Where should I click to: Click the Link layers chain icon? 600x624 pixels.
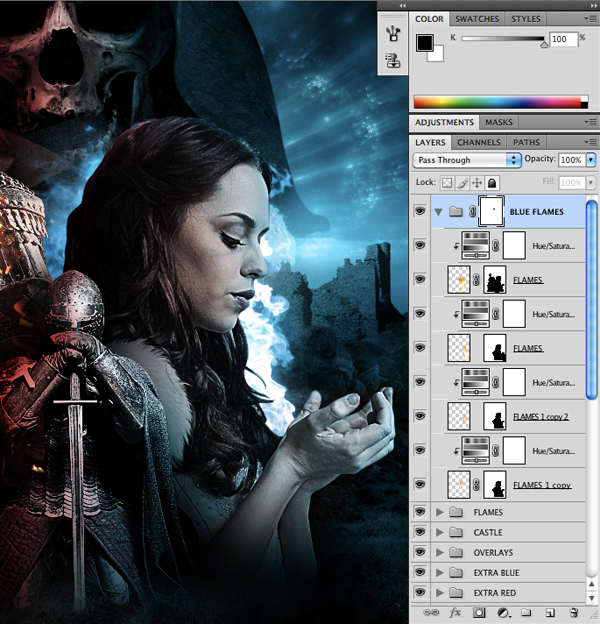[x=431, y=612]
